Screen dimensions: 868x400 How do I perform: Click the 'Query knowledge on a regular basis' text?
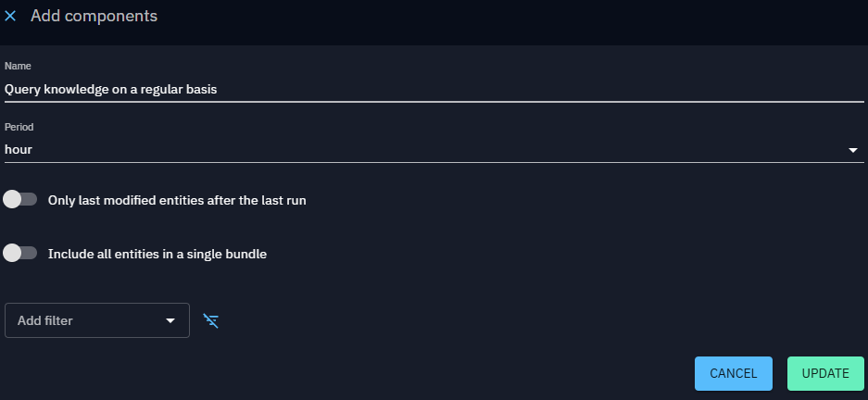(x=110, y=90)
